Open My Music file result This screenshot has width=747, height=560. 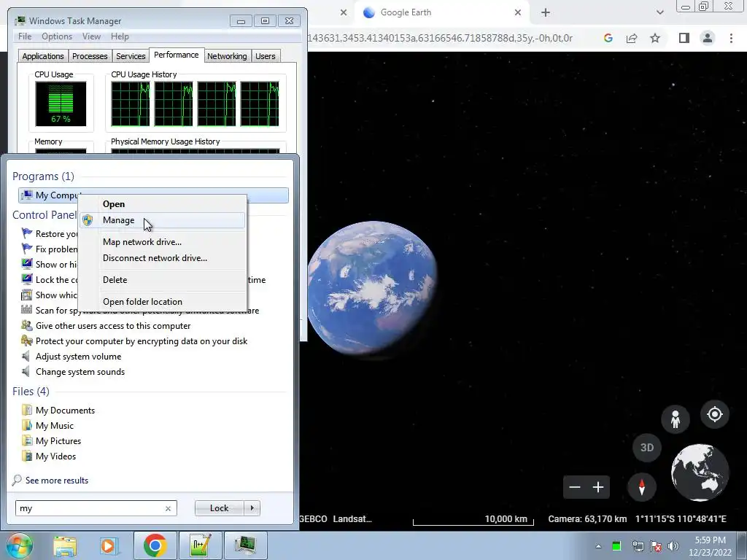click(54, 426)
